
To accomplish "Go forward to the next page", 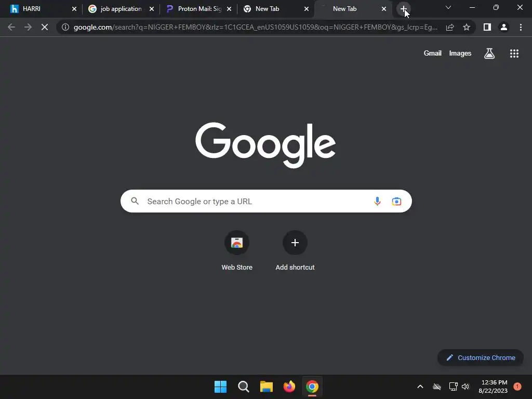I will coord(28,27).
